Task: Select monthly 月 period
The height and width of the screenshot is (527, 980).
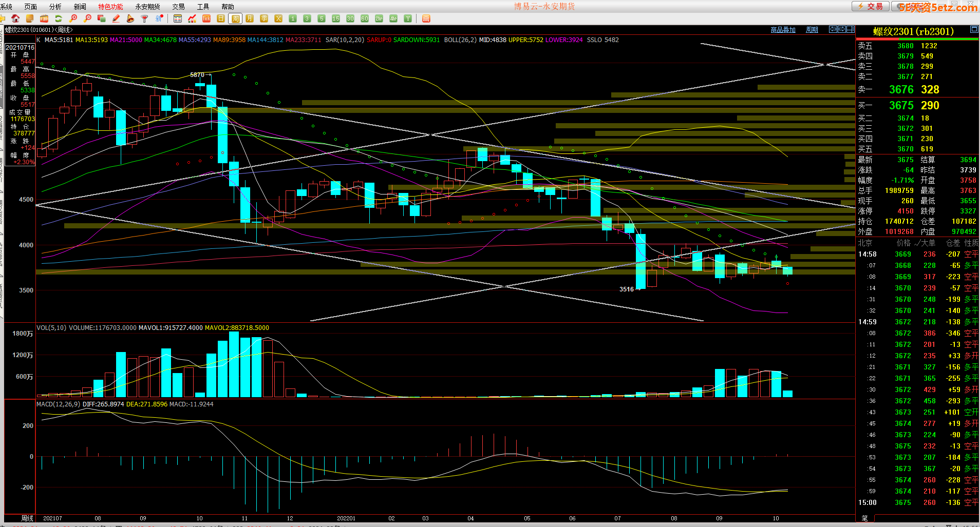Action: click(x=250, y=18)
